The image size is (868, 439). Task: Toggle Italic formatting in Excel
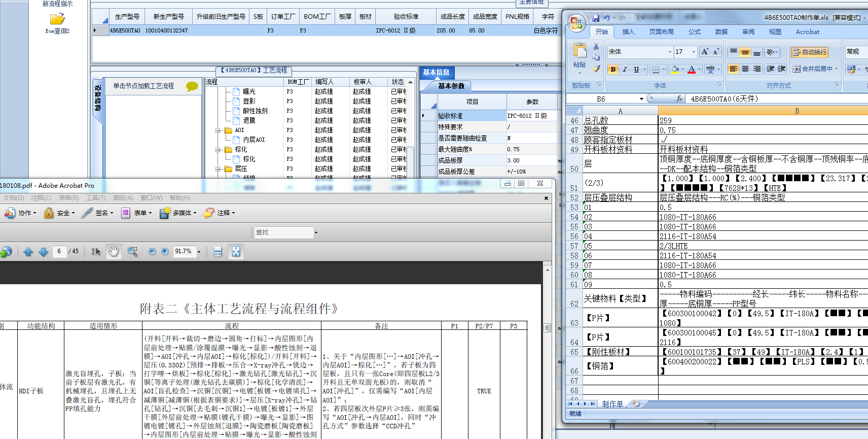(x=625, y=70)
